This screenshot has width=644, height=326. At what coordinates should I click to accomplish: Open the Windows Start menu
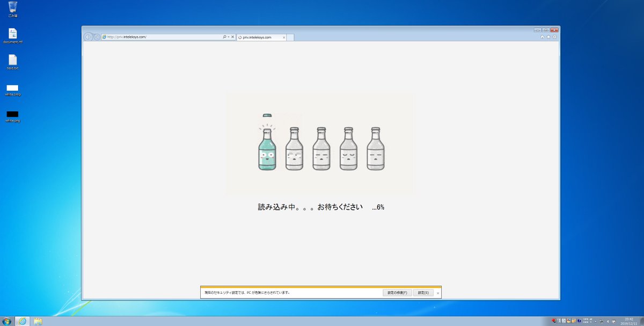pos(6,321)
